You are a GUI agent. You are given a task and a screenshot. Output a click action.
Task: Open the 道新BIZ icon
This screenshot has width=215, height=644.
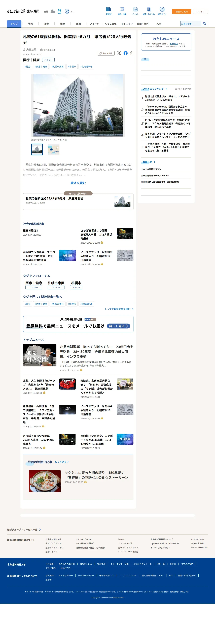click(108, 10)
